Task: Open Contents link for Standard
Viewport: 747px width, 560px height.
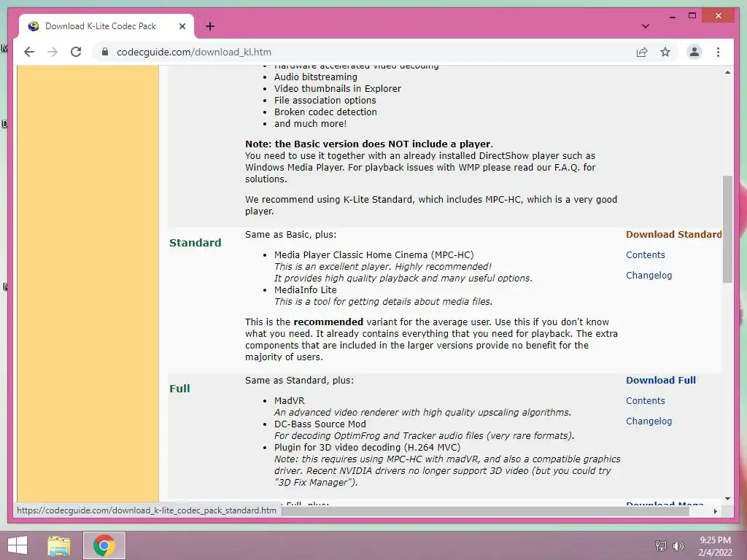Action: coord(645,254)
